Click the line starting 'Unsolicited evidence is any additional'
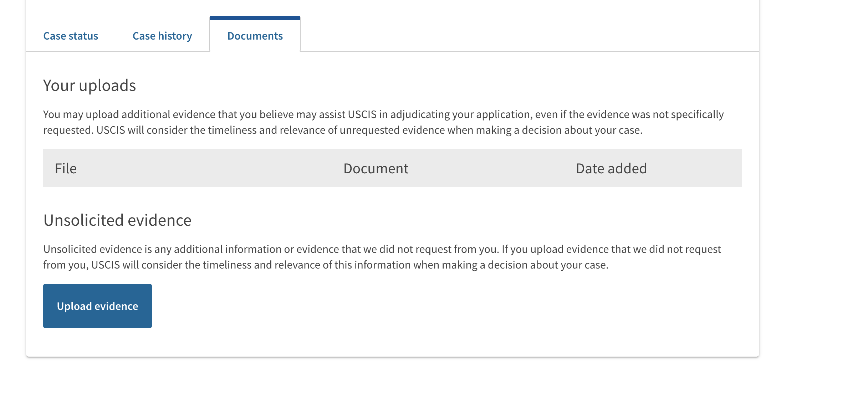The width and height of the screenshot is (868, 398). 382,249
